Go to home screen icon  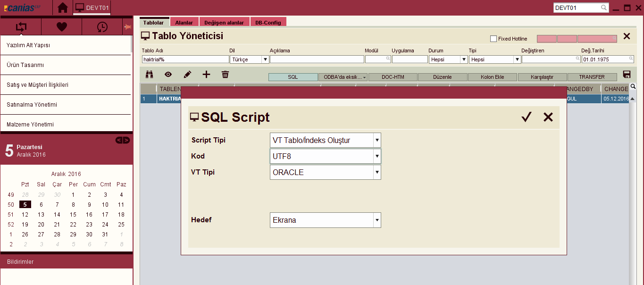tap(62, 8)
